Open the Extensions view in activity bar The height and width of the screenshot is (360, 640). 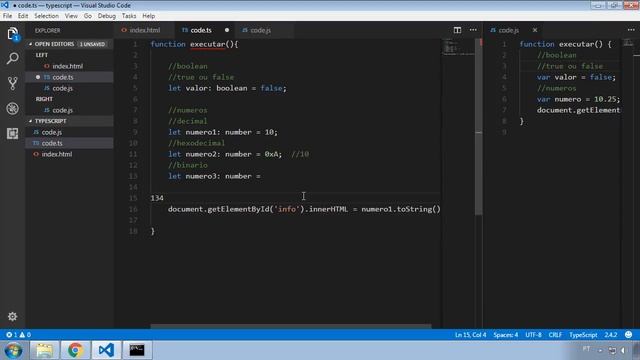point(12,133)
